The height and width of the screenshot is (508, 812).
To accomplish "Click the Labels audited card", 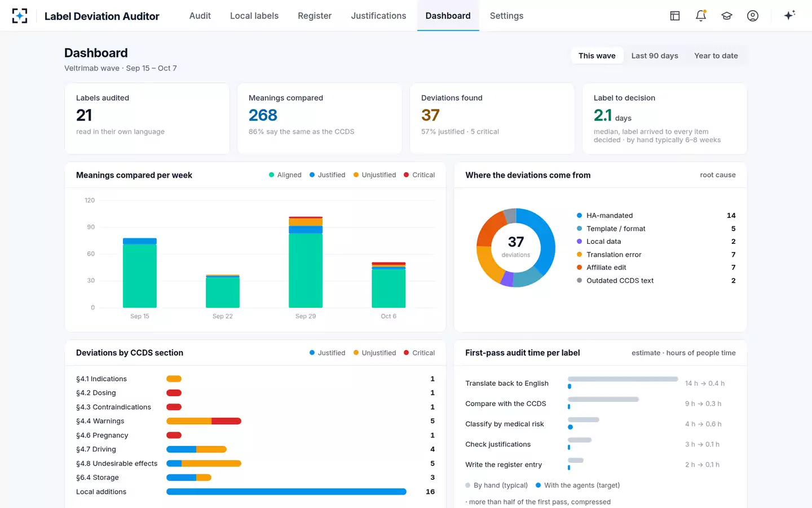I will tap(147, 119).
